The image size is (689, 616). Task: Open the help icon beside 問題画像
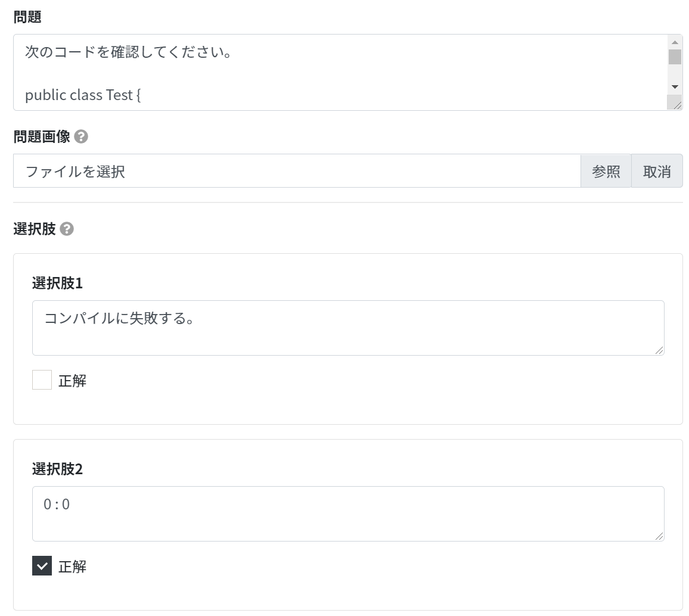tap(81, 136)
